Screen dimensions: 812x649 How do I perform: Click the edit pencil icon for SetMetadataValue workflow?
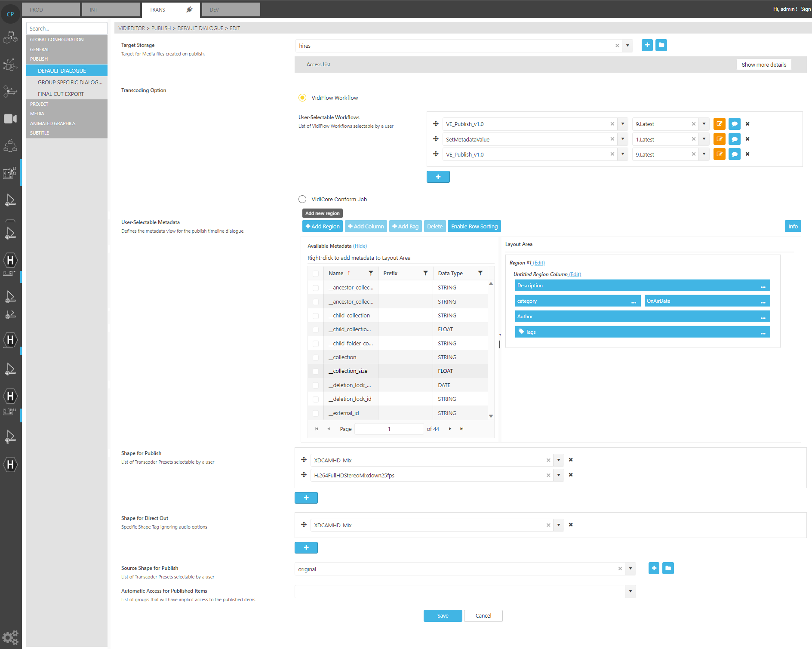[719, 139]
